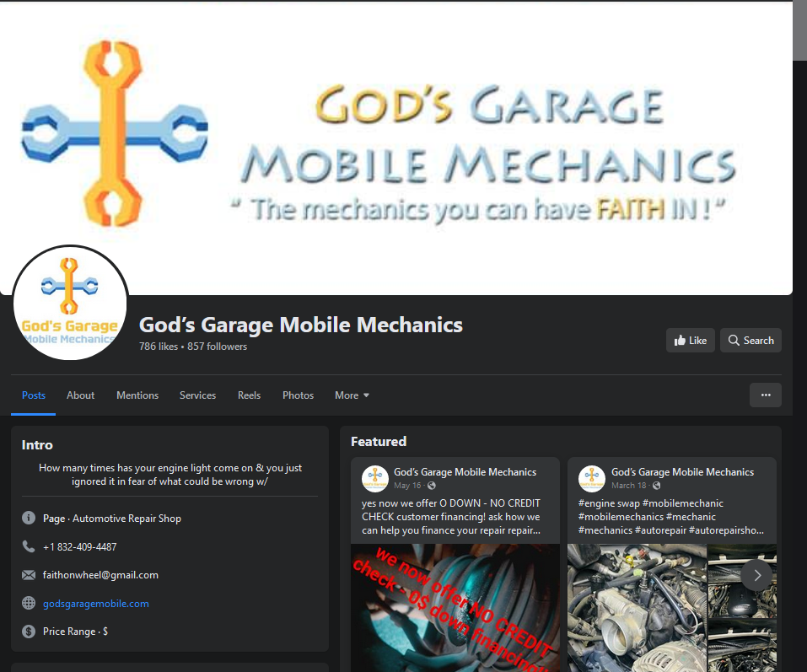
Task: Click the info icon beside Automotive Repair Shop
Action: coord(28,517)
